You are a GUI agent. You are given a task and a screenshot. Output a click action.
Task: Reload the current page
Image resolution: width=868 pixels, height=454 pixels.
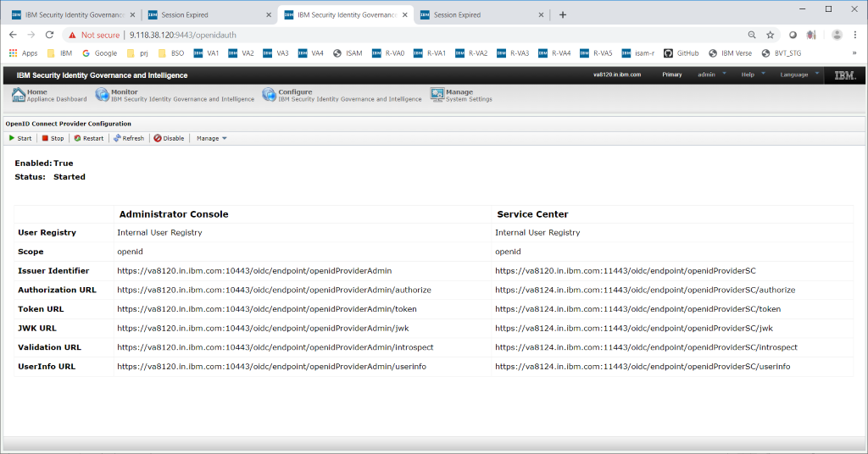pos(49,35)
